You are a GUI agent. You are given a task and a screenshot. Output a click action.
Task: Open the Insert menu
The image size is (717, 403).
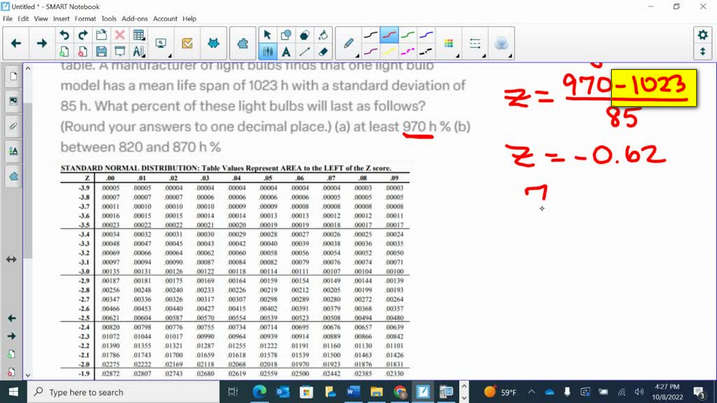61,19
